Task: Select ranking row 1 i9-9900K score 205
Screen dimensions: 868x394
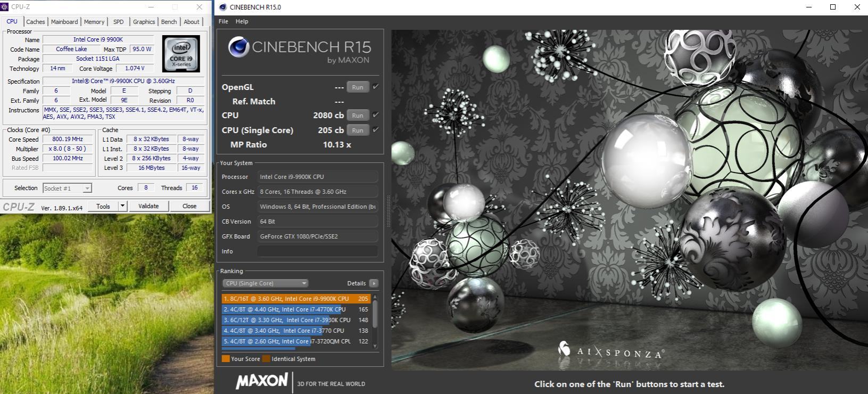Action: (x=296, y=299)
